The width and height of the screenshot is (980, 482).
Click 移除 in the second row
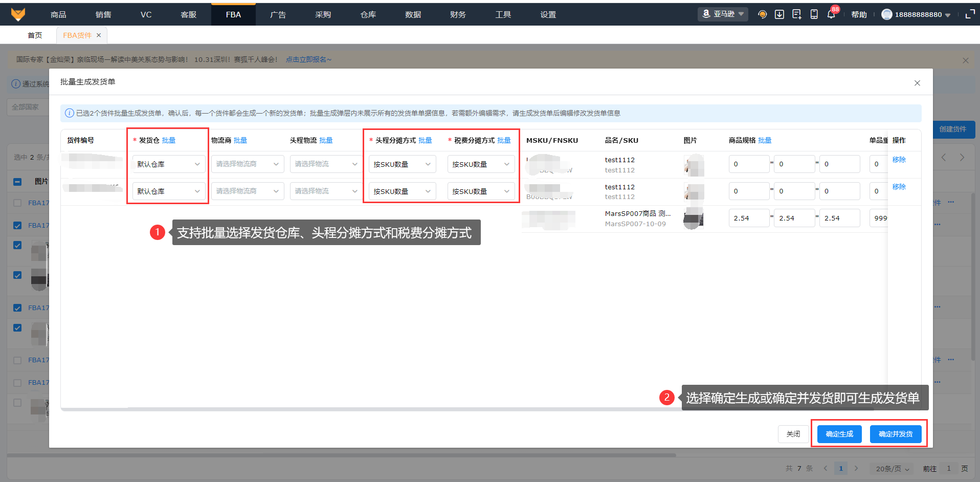tap(899, 187)
